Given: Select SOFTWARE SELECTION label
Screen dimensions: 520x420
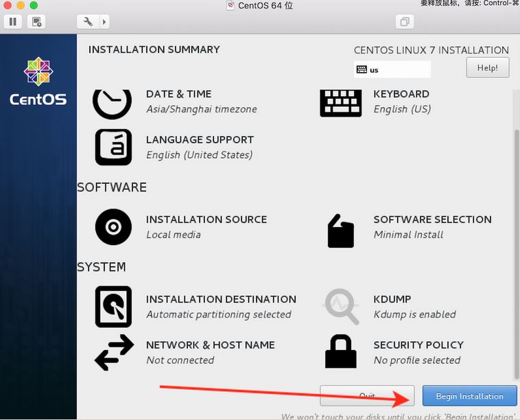Looking at the screenshot, I should [432, 220].
